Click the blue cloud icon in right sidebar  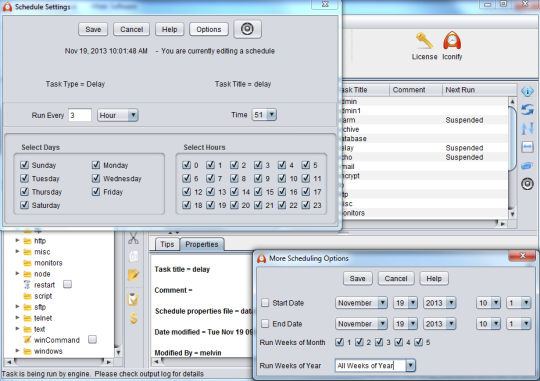pos(527,166)
